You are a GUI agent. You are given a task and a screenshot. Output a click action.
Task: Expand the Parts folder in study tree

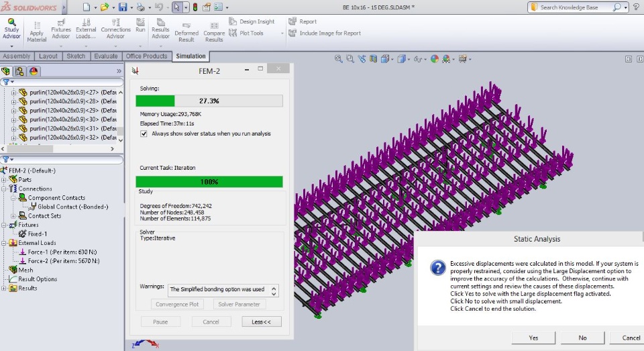(4, 180)
